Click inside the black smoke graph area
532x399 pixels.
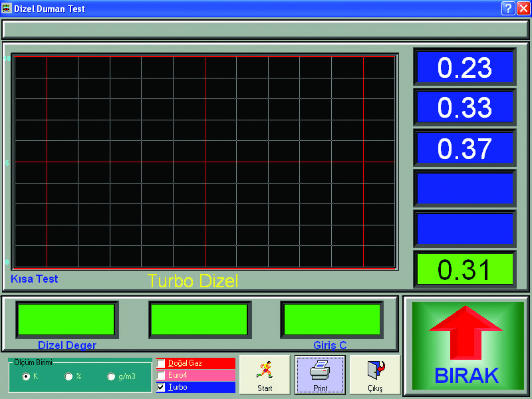pyautogui.click(x=205, y=162)
